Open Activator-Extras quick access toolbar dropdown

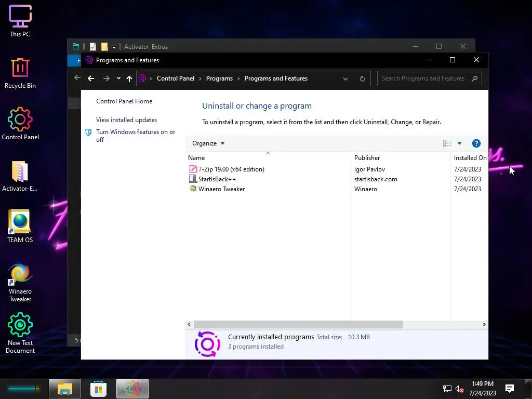114,47
